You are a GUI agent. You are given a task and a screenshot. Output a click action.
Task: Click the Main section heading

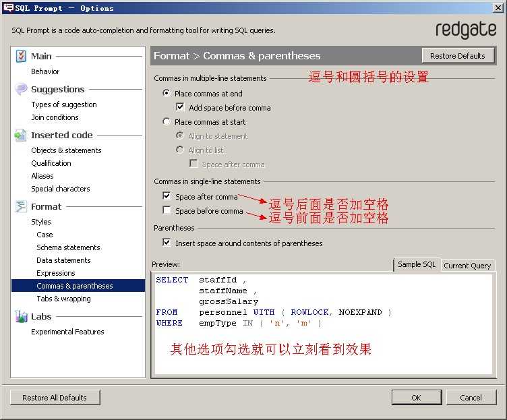(x=41, y=56)
